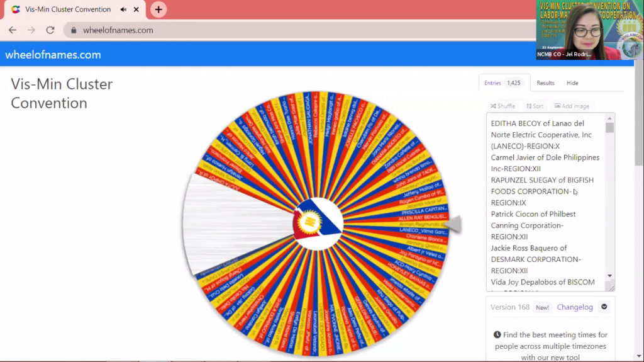Go back to previous page
This screenshot has height=362, width=644.
(13, 30)
